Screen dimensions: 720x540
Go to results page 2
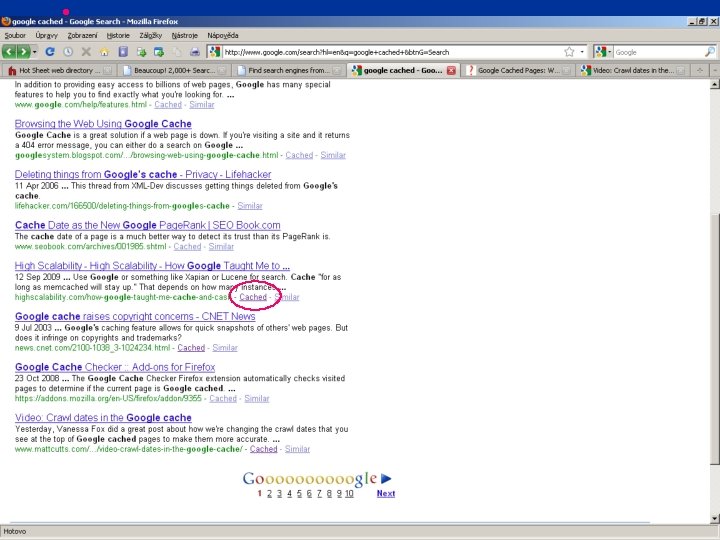pos(269,494)
